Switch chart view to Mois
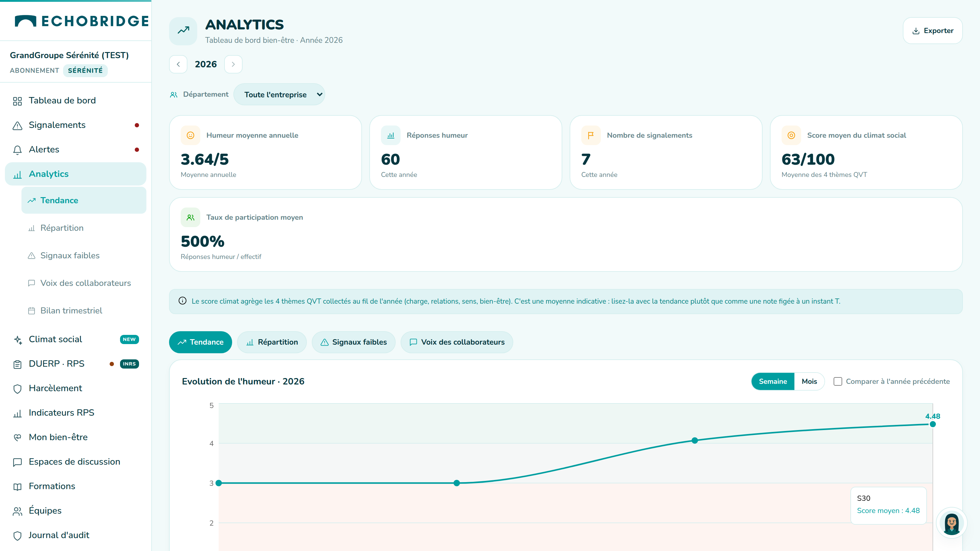980x551 pixels. click(809, 381)
